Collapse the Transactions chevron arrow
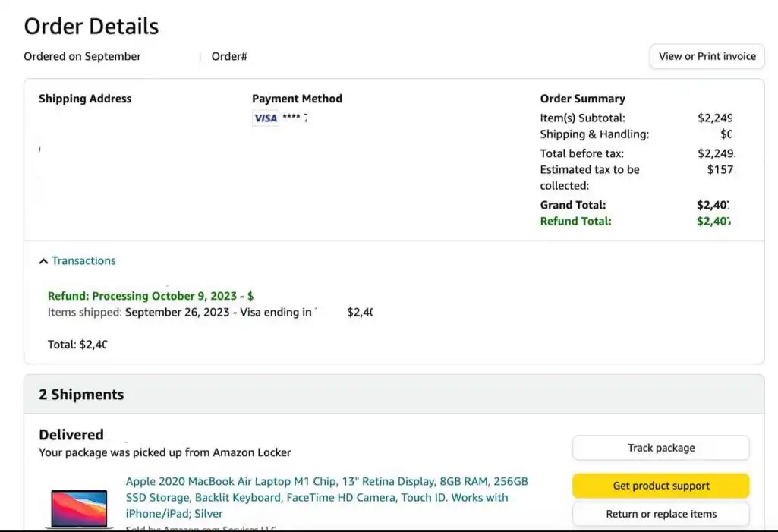This screenshot has height=532, width=778. point(44,261)
